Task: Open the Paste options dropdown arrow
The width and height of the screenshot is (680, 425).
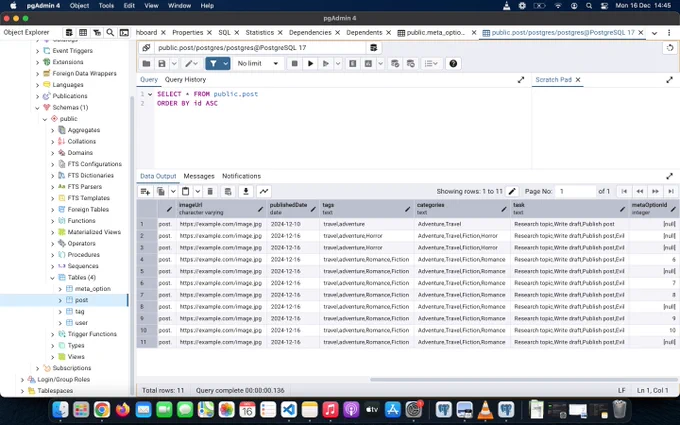Action: [197, 191]
